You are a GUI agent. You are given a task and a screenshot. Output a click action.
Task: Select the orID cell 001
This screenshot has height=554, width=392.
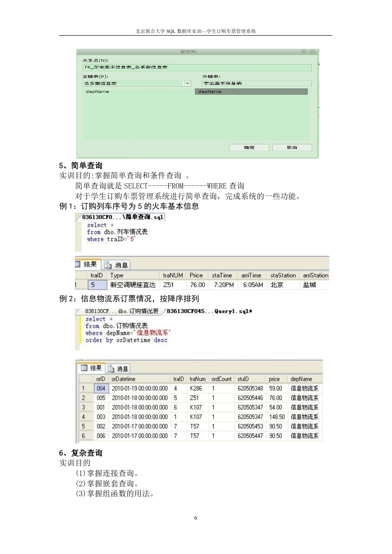[x=101, y=407]
